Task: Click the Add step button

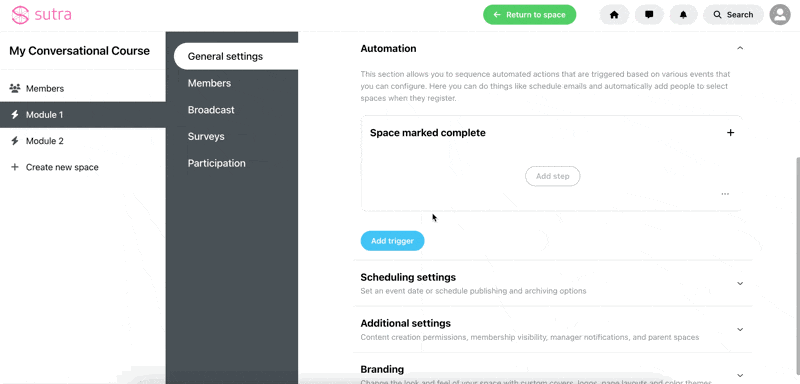Action: (x=553, y=176)
